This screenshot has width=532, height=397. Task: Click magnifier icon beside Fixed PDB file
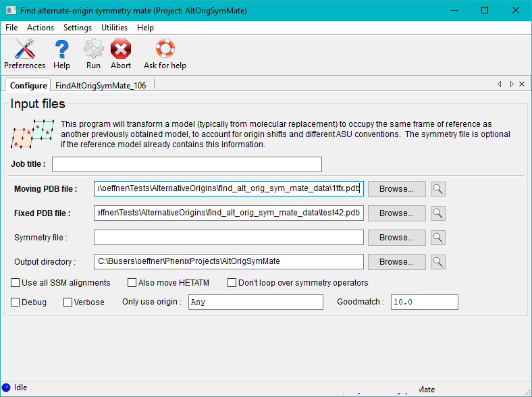[x=438, y=213]
